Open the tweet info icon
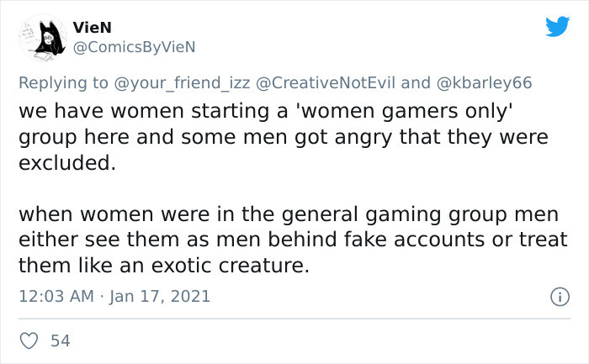The width and height of the screenshot is (589, 364). click(x=557, y=297)
